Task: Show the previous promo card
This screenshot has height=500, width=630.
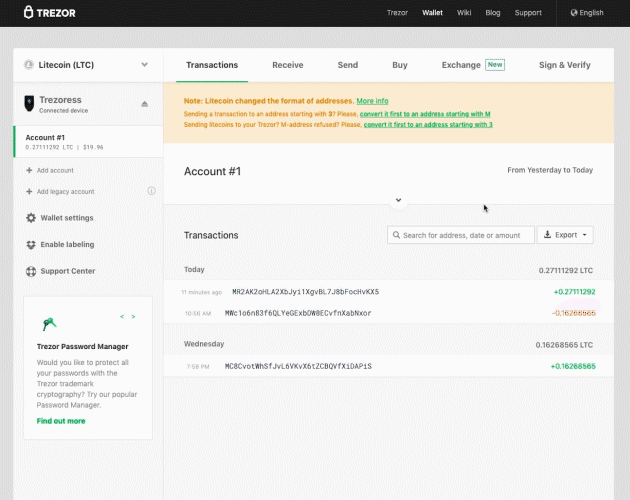Action: (x=122, y=317)
